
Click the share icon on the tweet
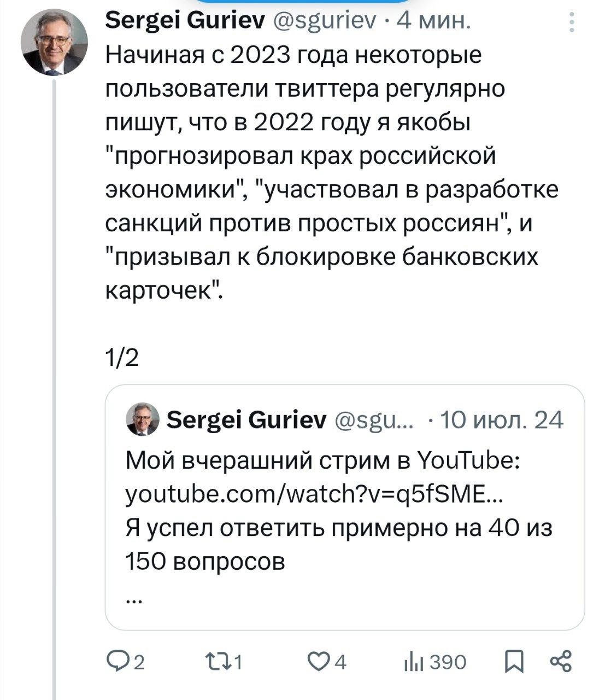pos(561,662)
